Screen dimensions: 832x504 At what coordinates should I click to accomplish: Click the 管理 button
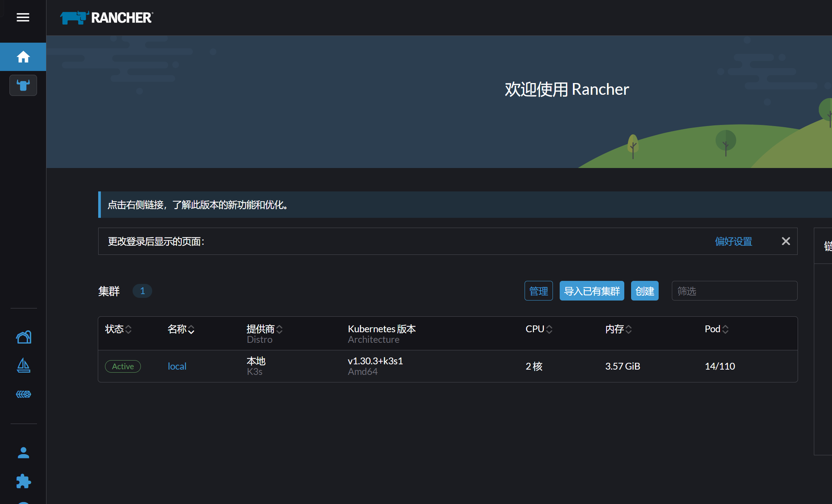538,291
